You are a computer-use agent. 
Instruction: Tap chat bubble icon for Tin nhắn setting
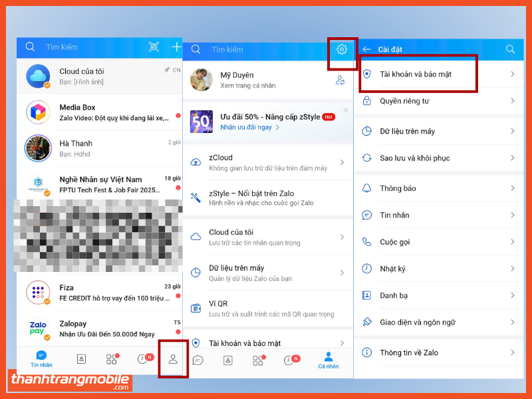[367, 215]
